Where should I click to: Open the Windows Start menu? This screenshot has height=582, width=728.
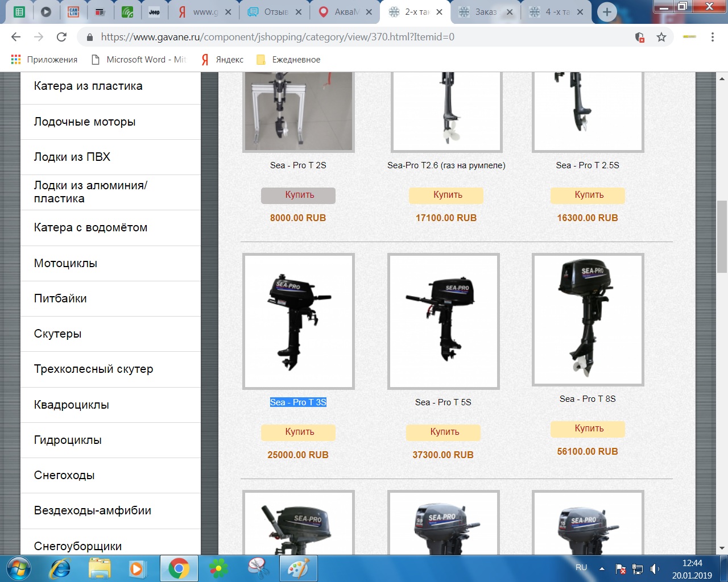point(18,568)
